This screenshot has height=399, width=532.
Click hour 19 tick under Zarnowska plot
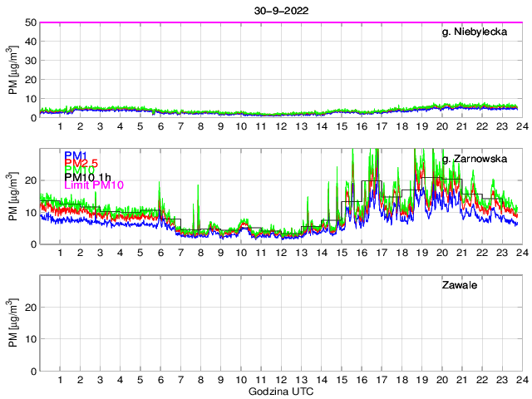(421, 254)
